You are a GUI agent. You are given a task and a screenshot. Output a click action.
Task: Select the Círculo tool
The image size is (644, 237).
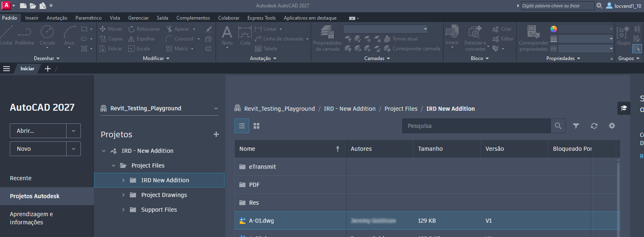point(47,35)
